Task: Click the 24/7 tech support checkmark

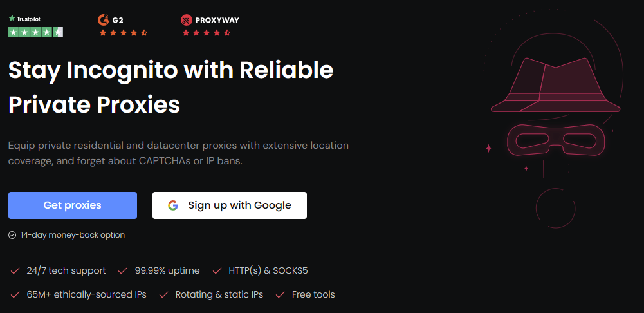Action: pos(14,271)
